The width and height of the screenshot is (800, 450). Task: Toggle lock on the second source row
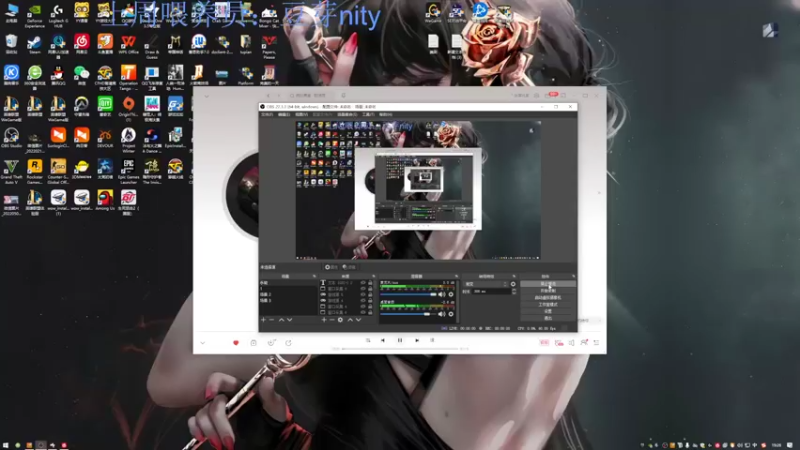tap(370, 289)
